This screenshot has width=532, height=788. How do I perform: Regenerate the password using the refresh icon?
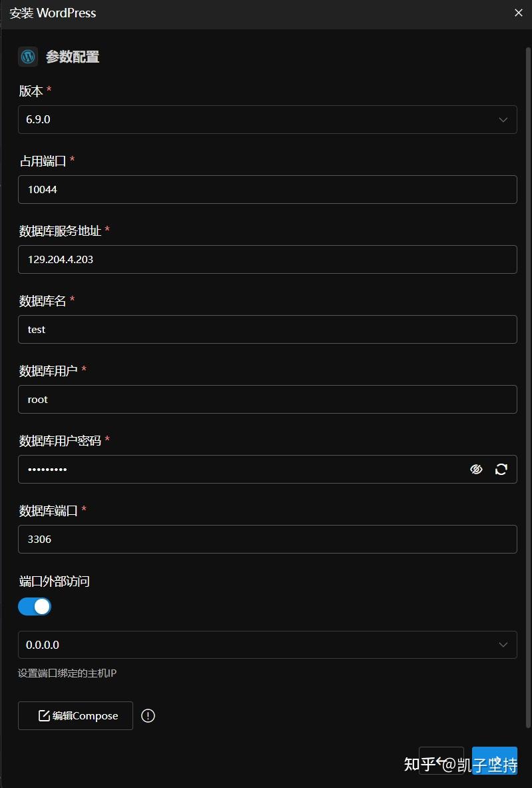[501, 469]
